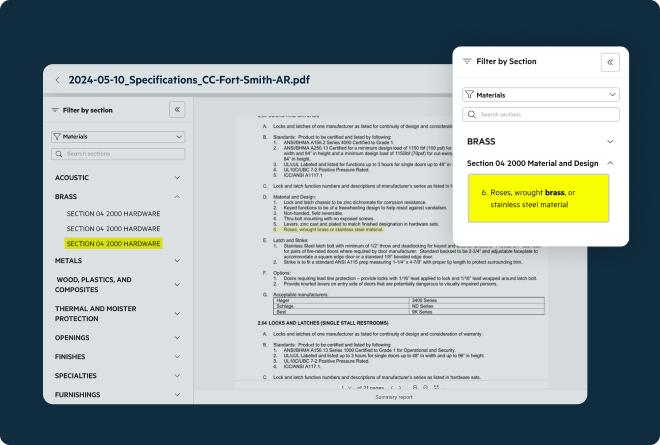
Task: Select the highlighted SECTION 04 2000 HARDWARE item
Action: 113,243
